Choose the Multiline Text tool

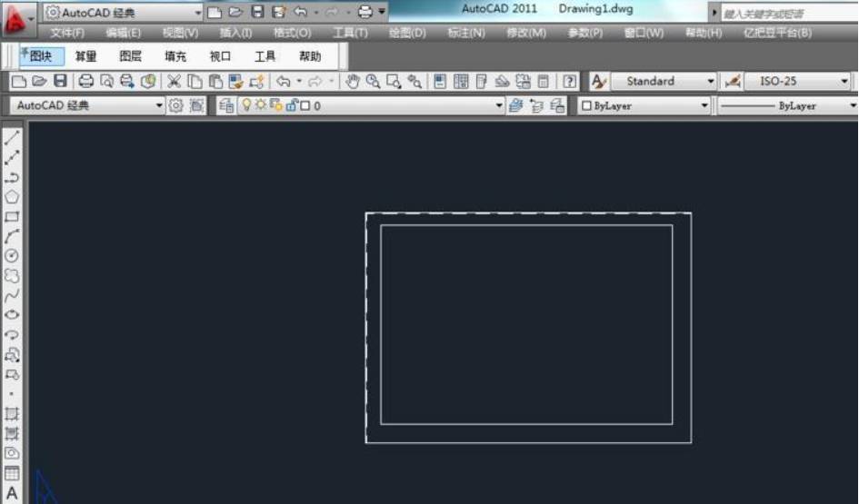12,493
